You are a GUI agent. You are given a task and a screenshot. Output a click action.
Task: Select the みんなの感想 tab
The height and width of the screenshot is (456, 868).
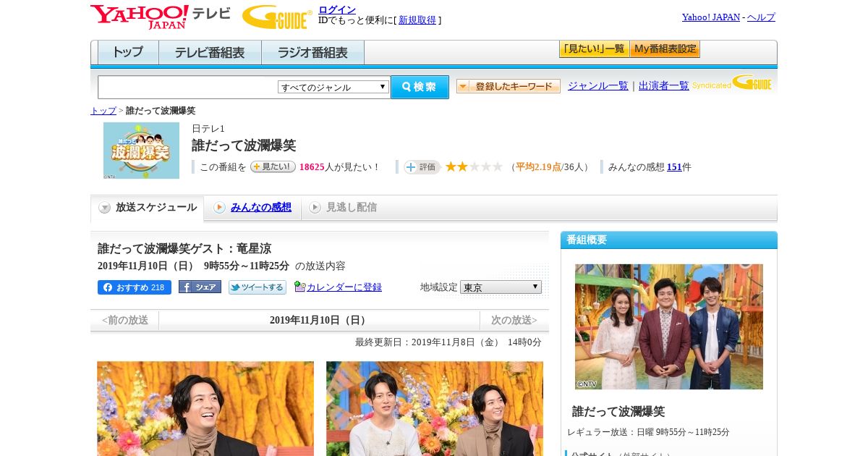(253, 208)
